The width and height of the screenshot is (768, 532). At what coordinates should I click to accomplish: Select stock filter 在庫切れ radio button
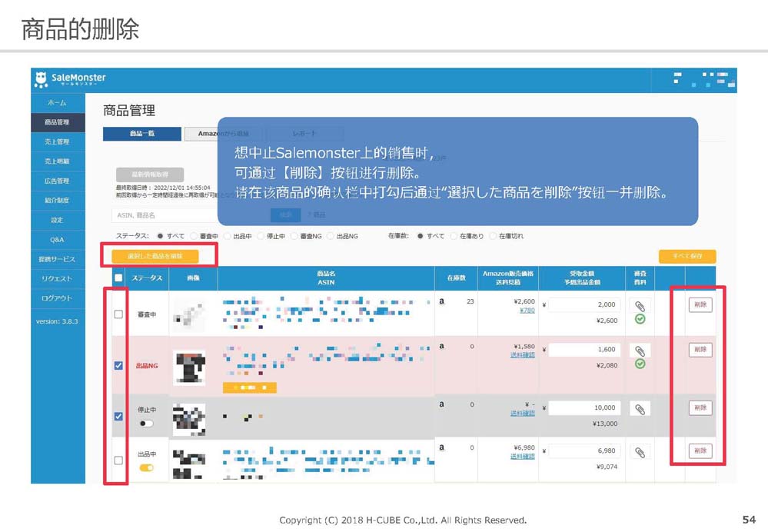[x=493, y=236]
